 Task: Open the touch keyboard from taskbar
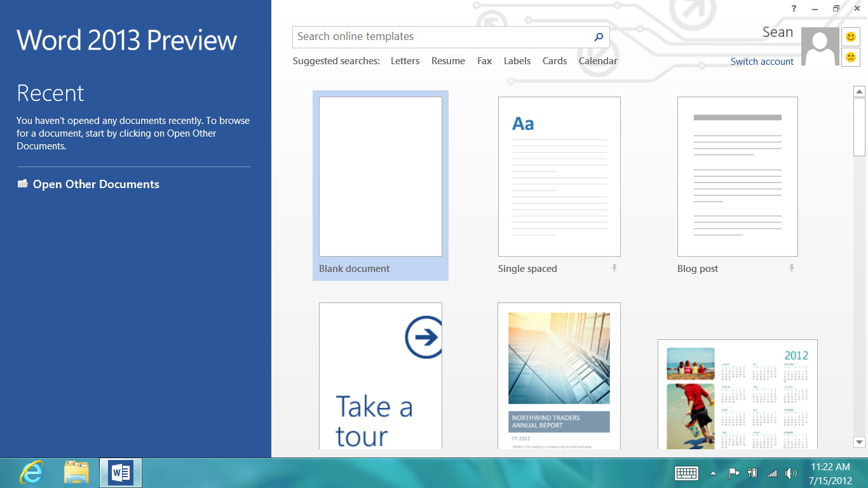click(x=686, y=473)
